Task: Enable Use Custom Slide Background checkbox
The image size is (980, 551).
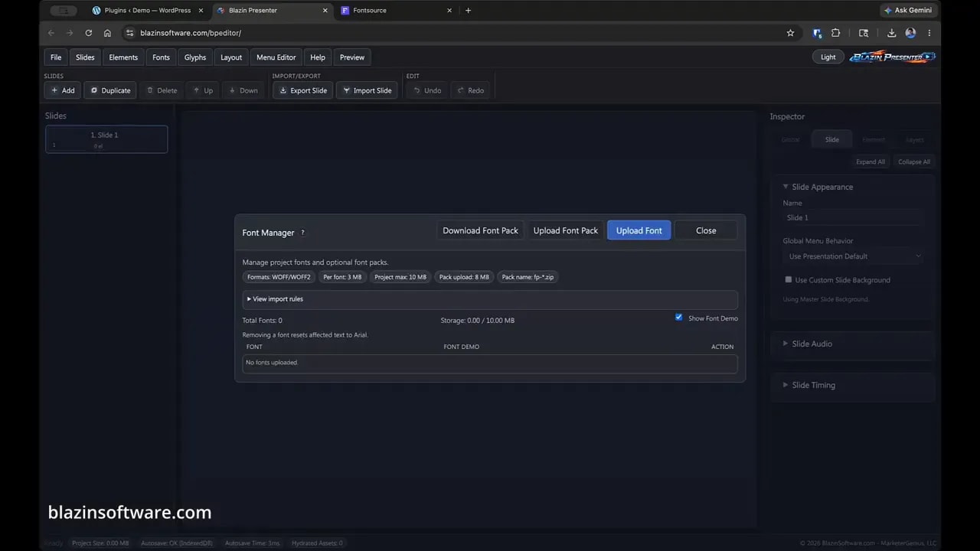Action: tap(789, 280)
